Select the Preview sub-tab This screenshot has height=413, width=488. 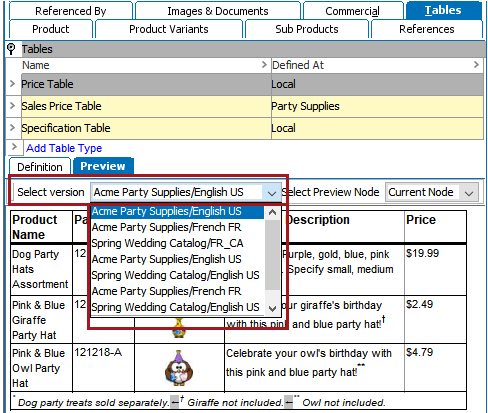[x=103, y=166]
